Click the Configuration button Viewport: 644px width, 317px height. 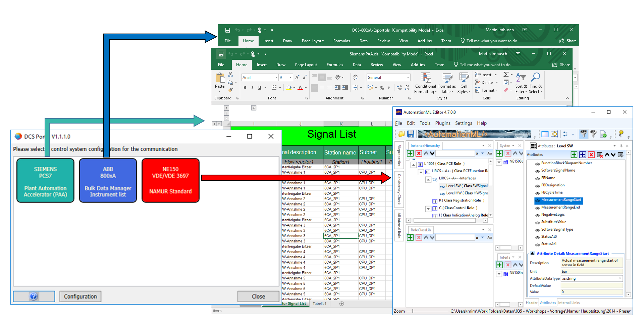(80, 296)
